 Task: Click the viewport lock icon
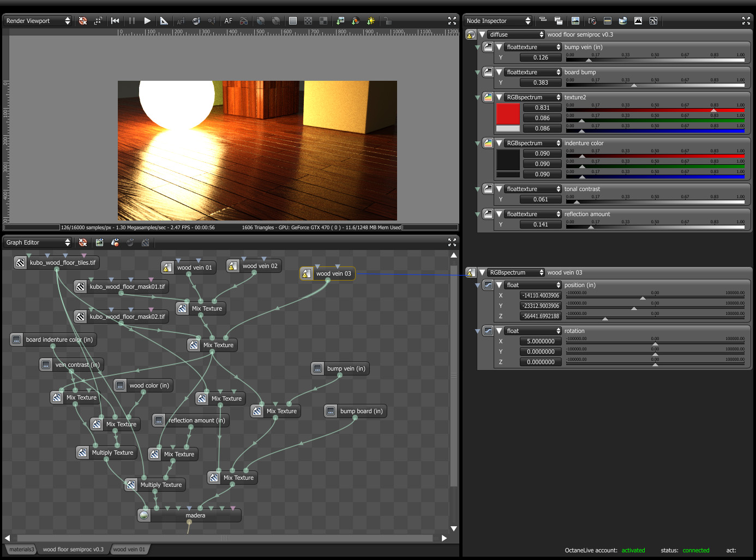[x=387, y=21]
